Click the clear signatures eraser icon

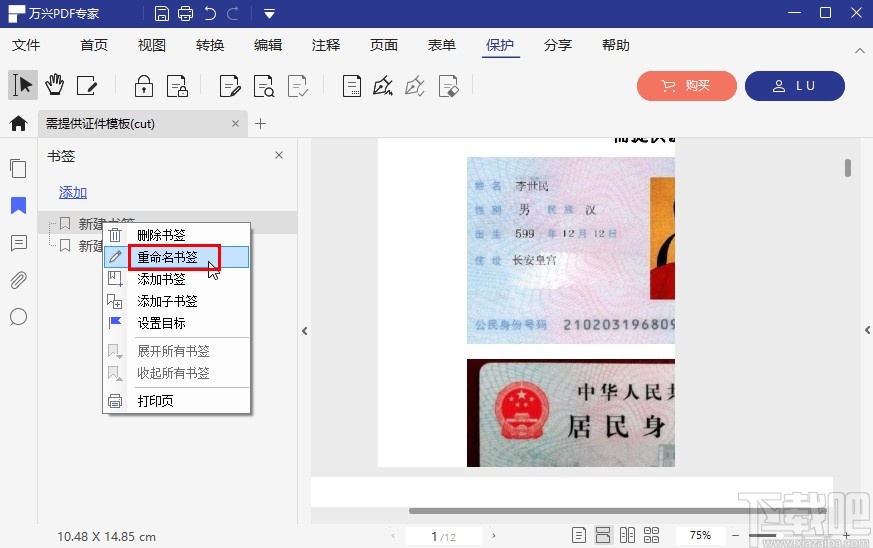tap(449, 86)
